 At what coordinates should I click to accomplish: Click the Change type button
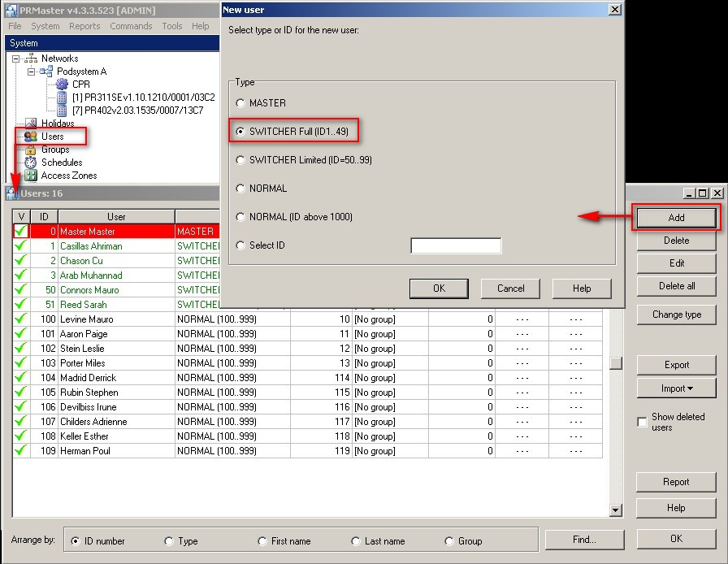click(x=677, y=315)
